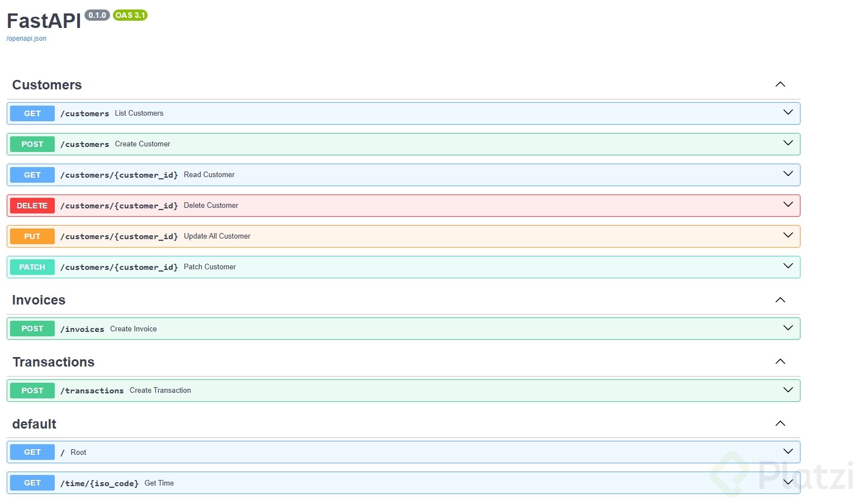Click the GET badge for Root
This screenshot has width=862, height=504.
(32, 452)
